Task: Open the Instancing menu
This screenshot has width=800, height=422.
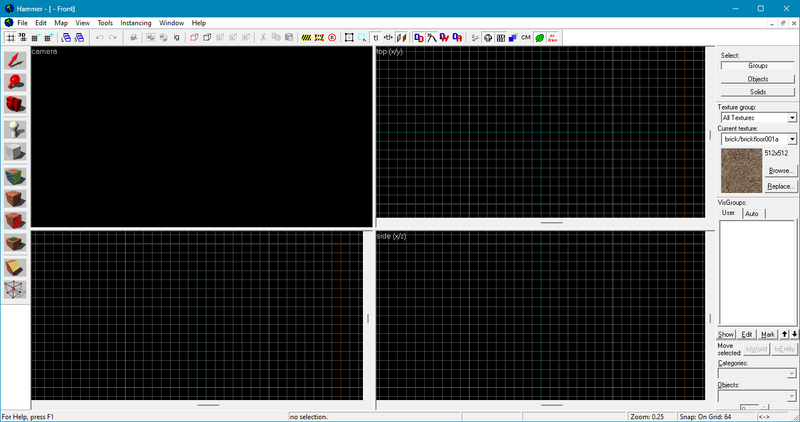Action: 135,22
